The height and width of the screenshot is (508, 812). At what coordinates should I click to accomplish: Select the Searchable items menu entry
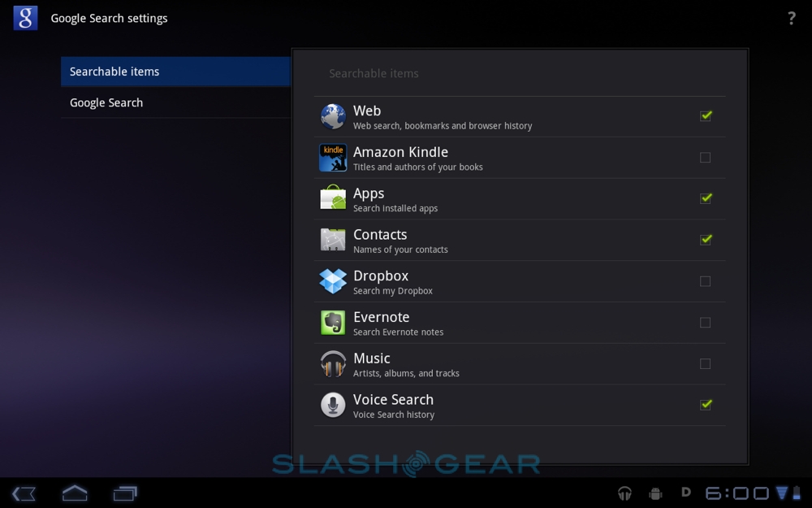(175, 72)
